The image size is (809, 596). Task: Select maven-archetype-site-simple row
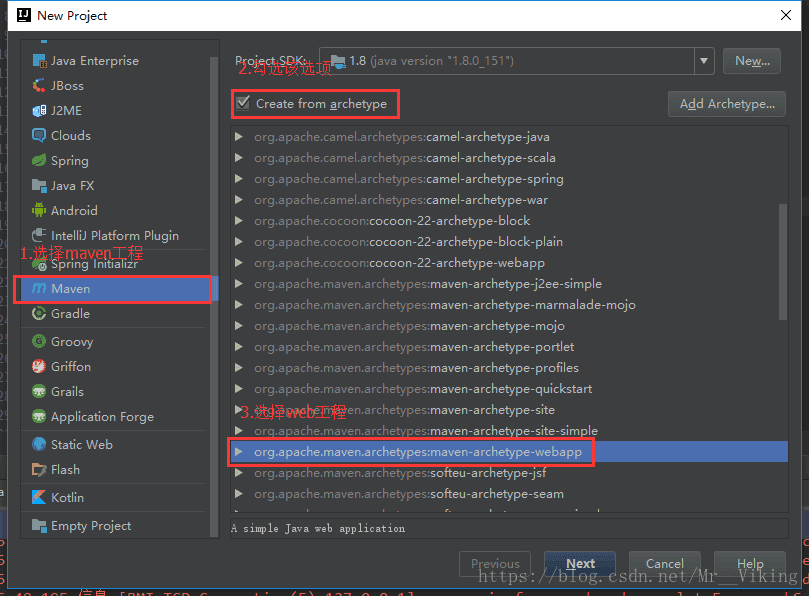[509, 430]
